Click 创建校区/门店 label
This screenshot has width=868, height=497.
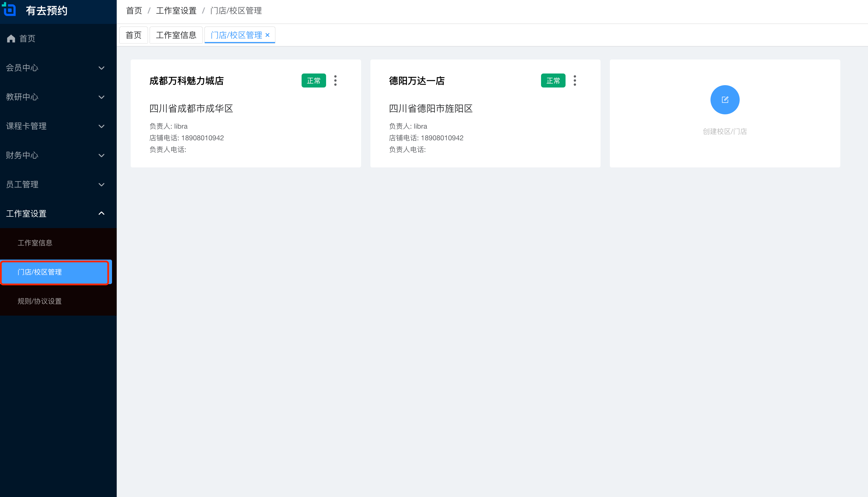pyautogui.click(x=724, y=132)
